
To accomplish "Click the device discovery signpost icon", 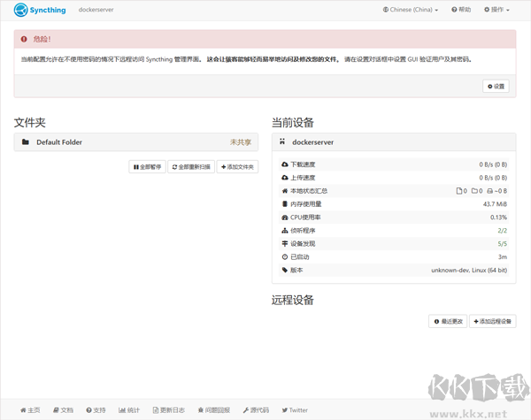I will tap(285, 244).
